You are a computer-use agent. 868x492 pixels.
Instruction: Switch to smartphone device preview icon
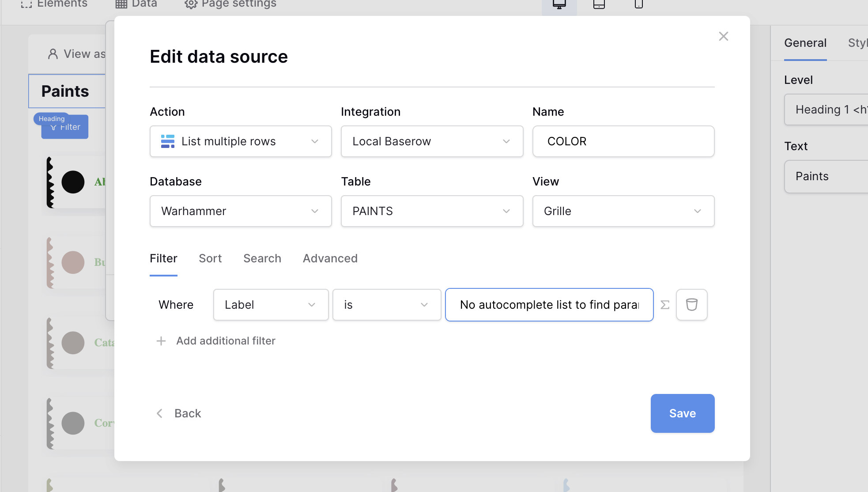(x=638, y=4)
